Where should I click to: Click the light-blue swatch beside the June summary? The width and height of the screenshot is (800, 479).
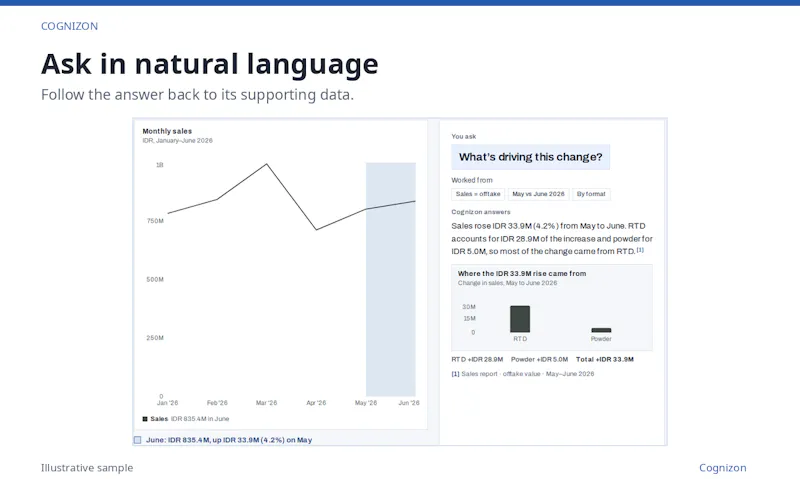point(137,440)
